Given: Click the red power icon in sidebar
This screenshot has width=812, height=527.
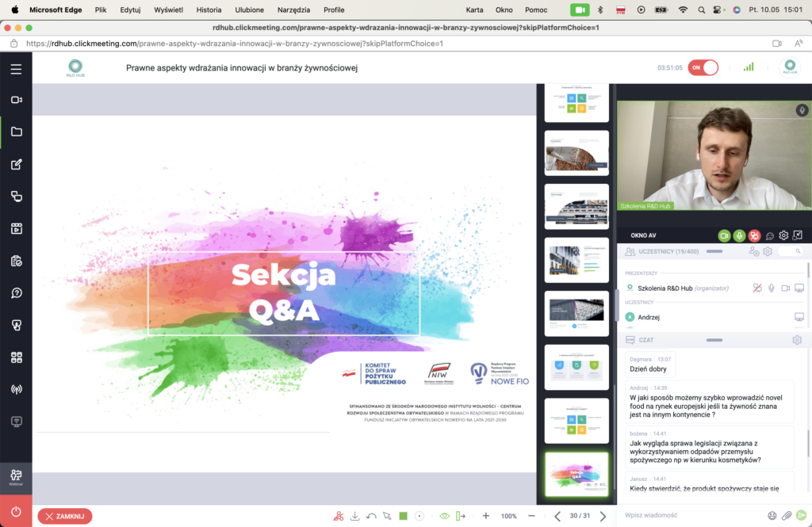Looking at the screenshot, I should (16, 511).
